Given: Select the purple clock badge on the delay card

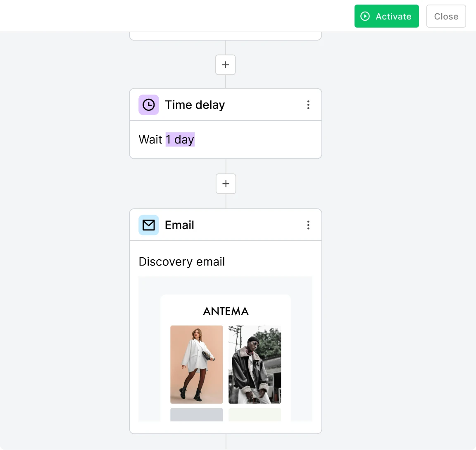Looking at the screenshot, I should (x=148, y=105).
